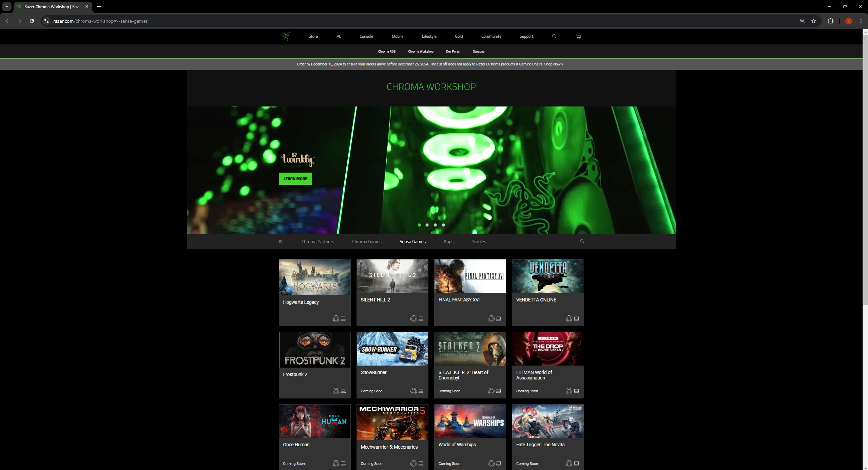
Task: Open the Shop Now link in banner
Action: tap(554, 64)
